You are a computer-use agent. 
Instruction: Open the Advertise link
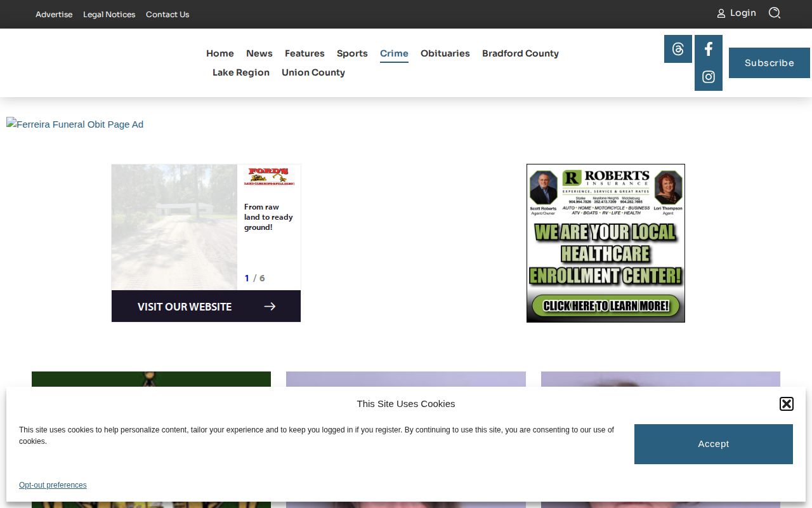coord(54,15)
